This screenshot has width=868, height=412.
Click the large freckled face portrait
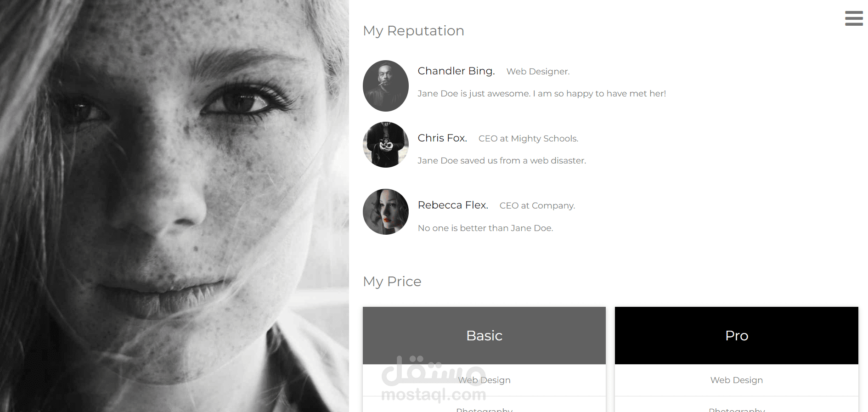(175, 206)
